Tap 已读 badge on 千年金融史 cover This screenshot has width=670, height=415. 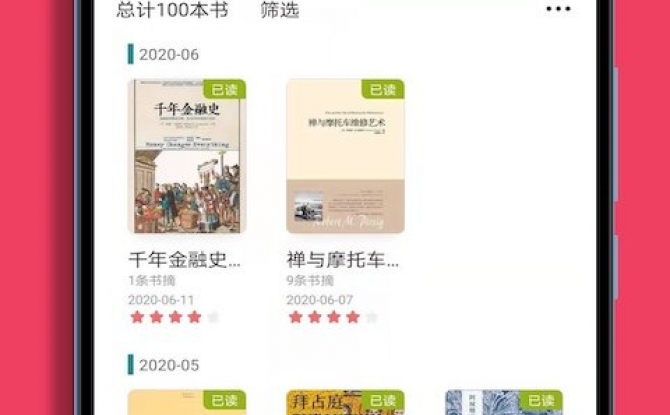coord(224,89)
